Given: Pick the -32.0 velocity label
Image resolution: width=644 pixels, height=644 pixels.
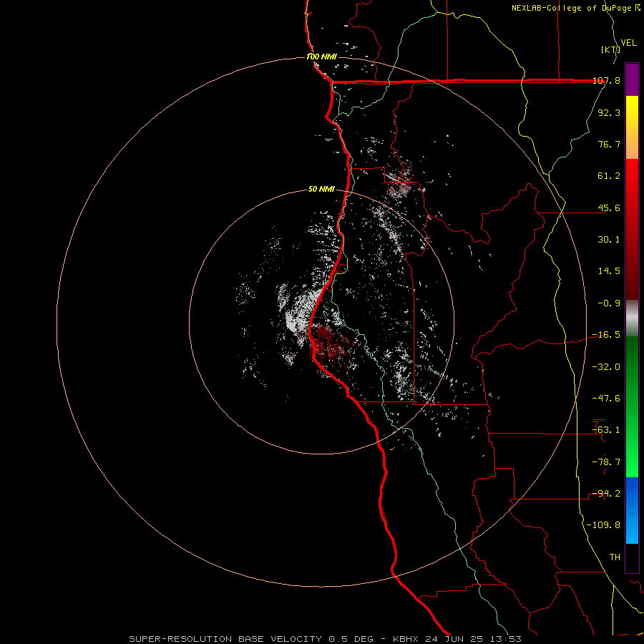Looking at the screenshot, I should pos(606,367).
